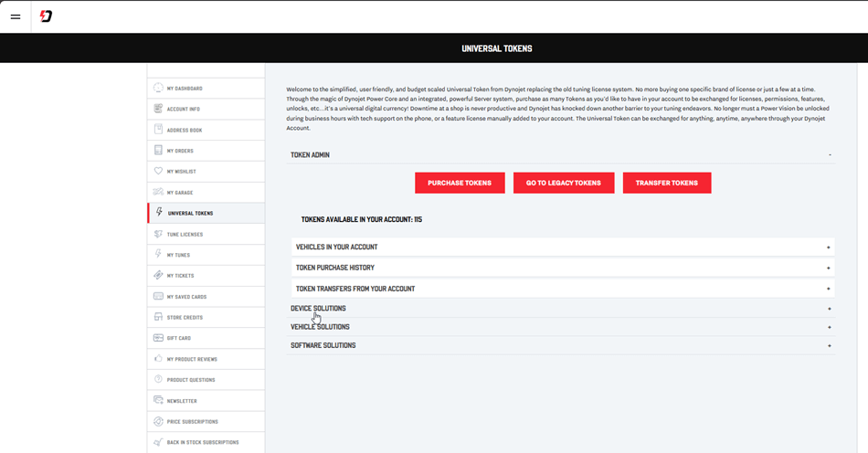Open My Saved Cards entry
868x453 pixels.
(206, 297)
